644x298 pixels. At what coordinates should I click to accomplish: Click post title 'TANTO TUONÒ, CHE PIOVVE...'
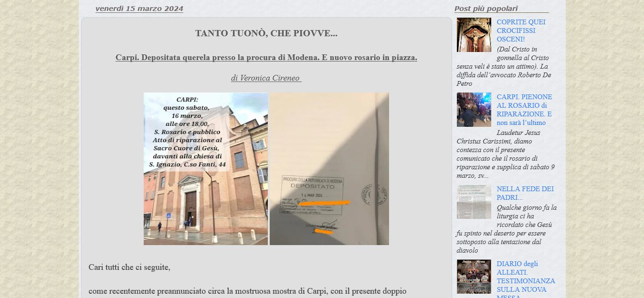pyautogui.click(x=266, y=33)
